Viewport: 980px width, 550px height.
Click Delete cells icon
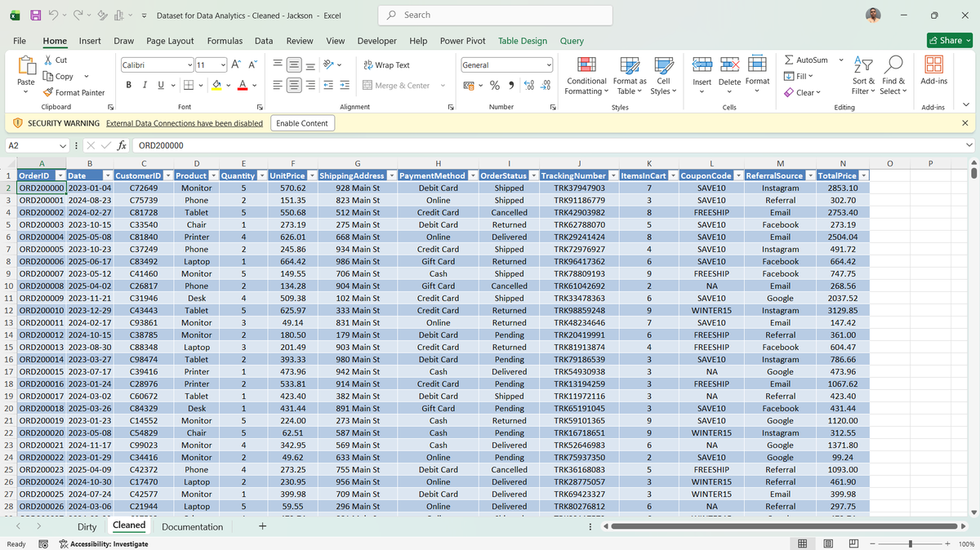(x=729, y=65)
